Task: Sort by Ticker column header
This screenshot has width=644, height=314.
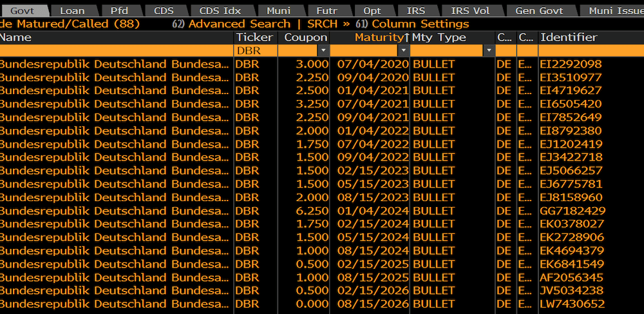Action: [256, 37]
